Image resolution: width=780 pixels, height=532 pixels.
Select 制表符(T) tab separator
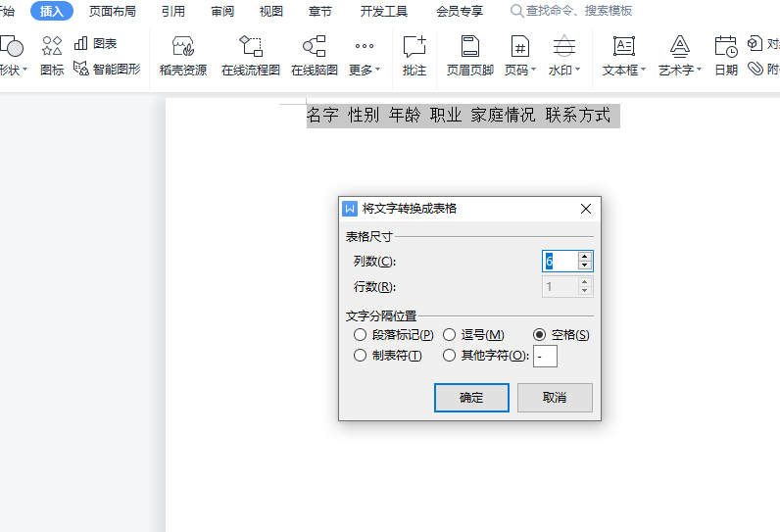pos(387,356)
